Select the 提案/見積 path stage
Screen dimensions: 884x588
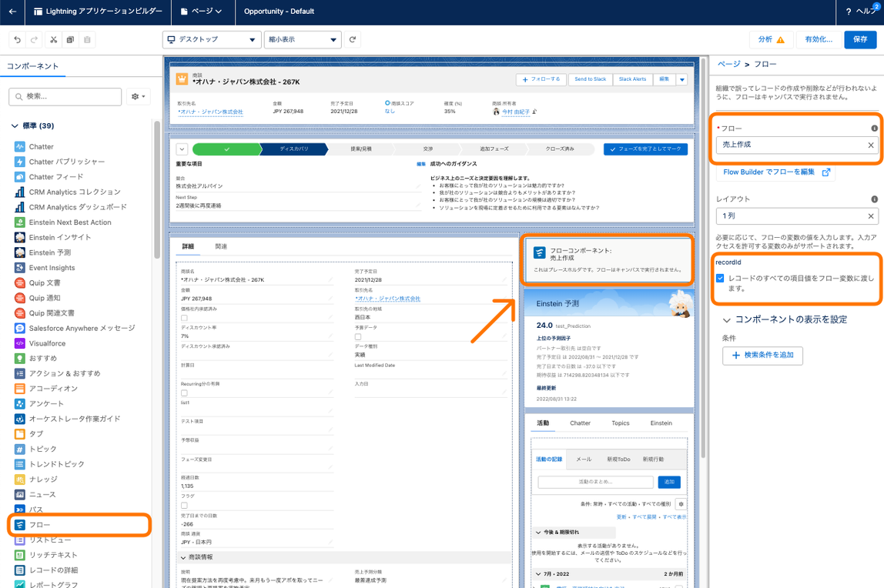pos(361,149)
